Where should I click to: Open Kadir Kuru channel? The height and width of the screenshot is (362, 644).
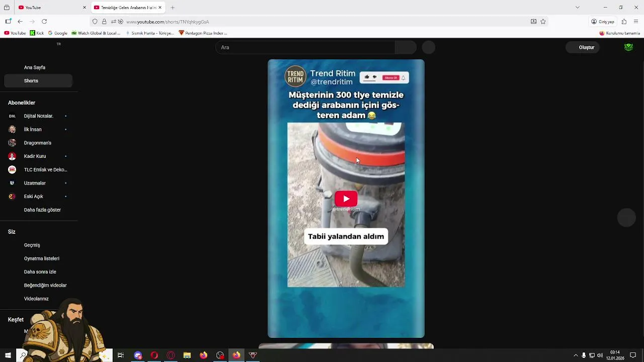pos(38,156)
